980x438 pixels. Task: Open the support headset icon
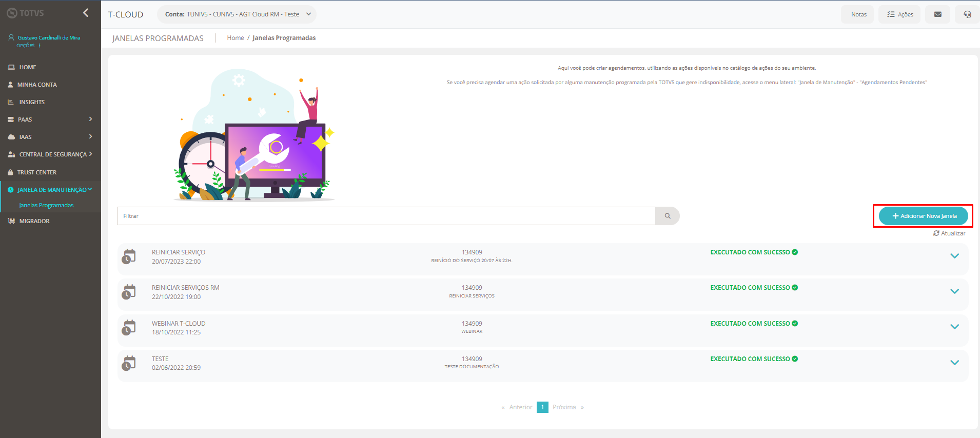coord(967,14)
